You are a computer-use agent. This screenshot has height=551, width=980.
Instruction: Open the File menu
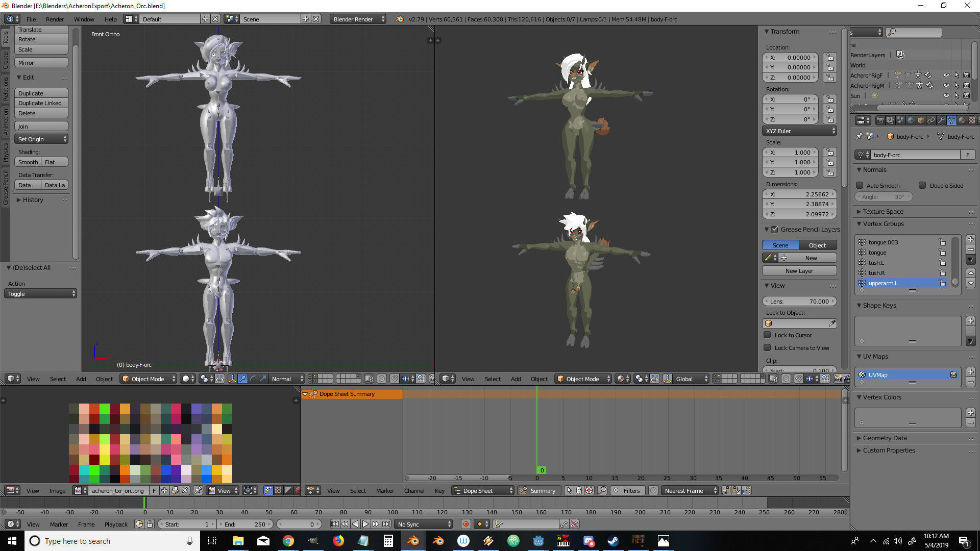tap(31, 19)
